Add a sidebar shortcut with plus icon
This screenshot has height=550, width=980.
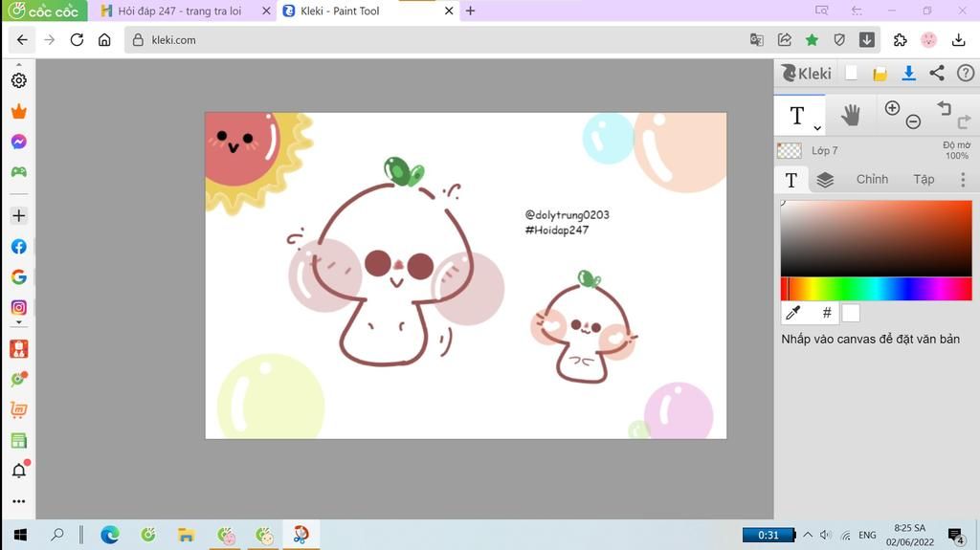(19, 215)
